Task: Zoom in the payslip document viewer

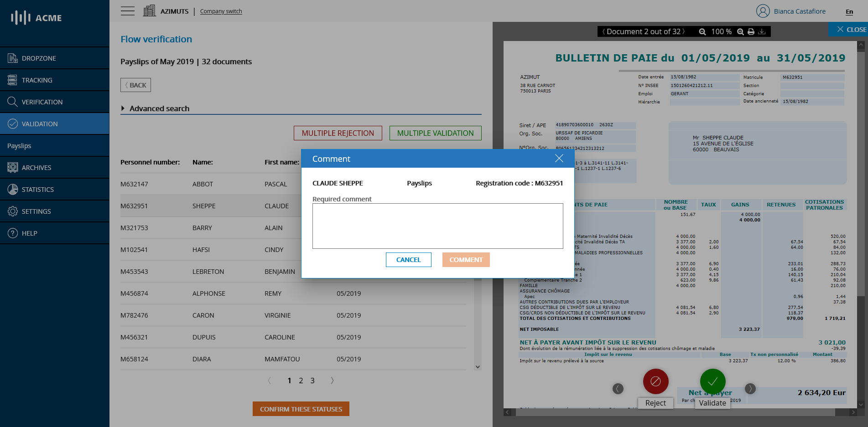Action: [x=740, y=32]
